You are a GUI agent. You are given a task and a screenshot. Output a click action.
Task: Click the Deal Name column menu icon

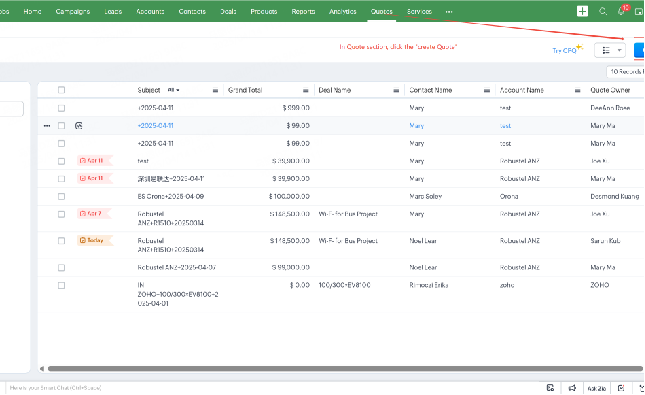(396, 90)
